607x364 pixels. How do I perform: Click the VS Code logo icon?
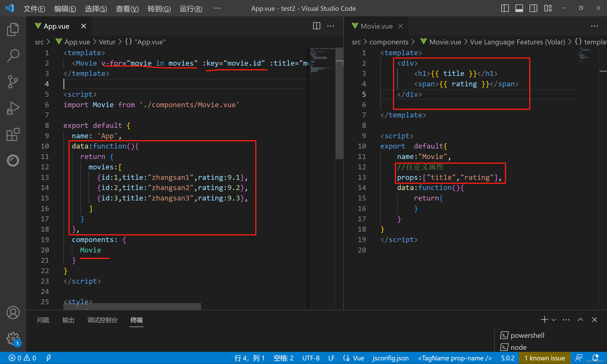(9, 8)
